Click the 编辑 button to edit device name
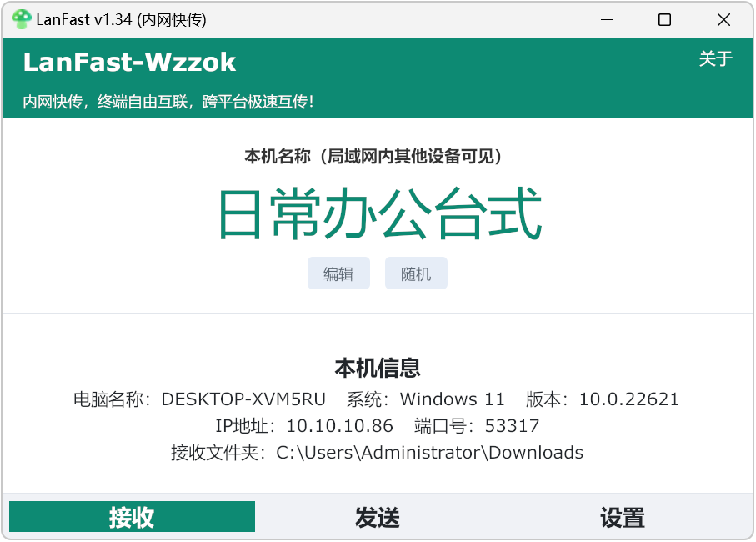756x542 pixels. coord(338,274)
